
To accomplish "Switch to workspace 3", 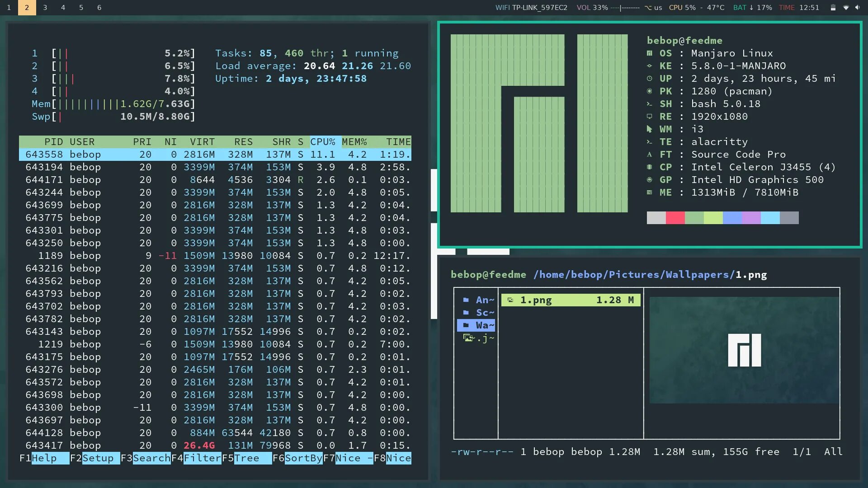I will click(x=45, y=8).
